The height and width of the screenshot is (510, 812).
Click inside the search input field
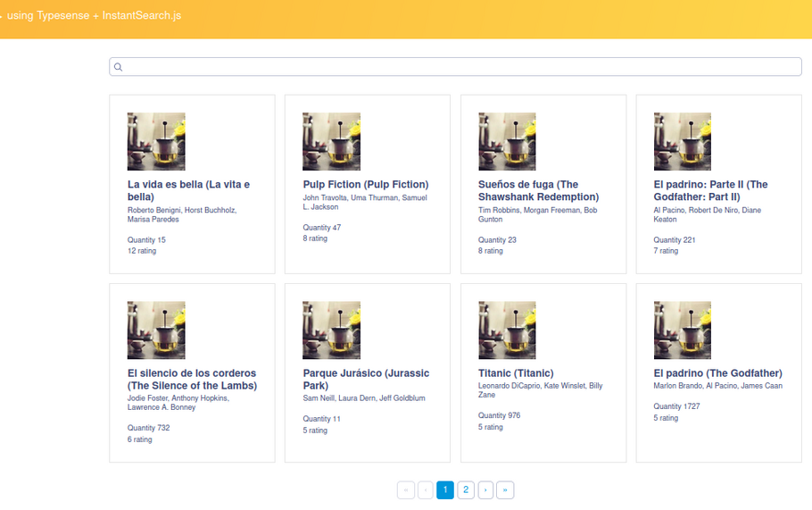(455, 67)
